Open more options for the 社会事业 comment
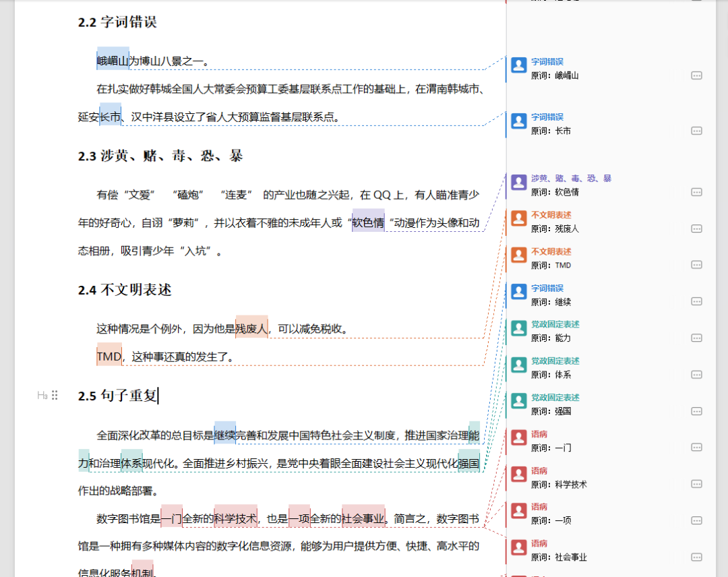 (696, 557)
